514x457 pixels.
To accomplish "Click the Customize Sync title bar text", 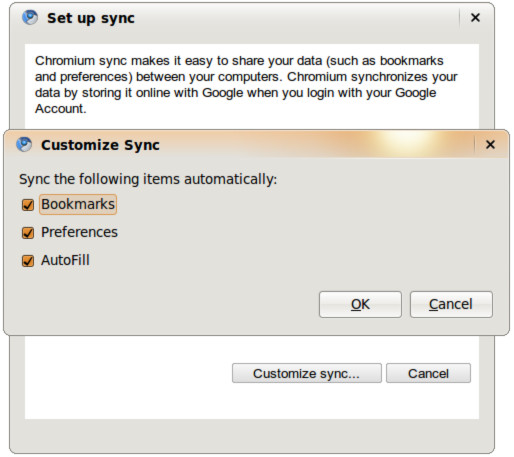I will coord(100,145).
